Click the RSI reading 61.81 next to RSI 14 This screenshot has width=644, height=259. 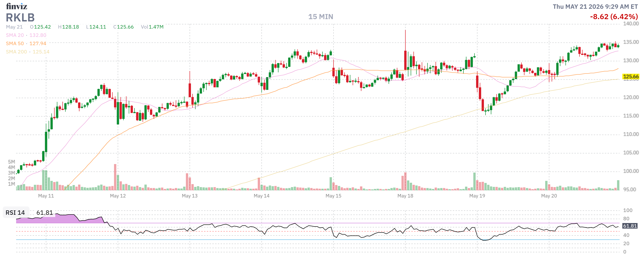[45, 213]
